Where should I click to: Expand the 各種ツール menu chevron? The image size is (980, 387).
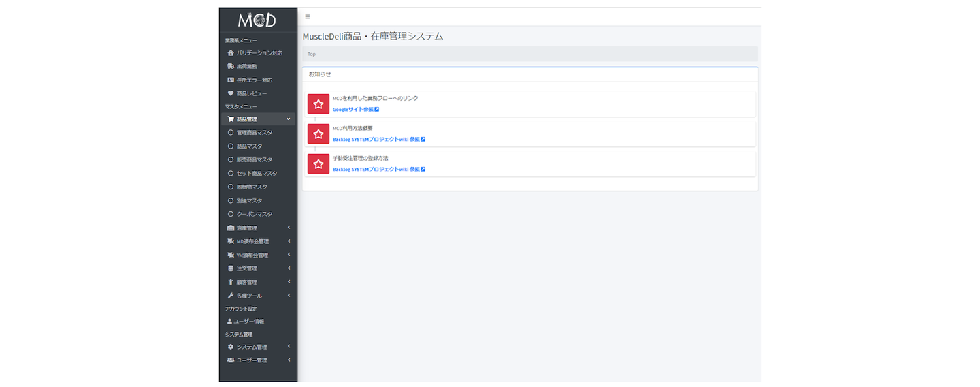click(289, 295)
